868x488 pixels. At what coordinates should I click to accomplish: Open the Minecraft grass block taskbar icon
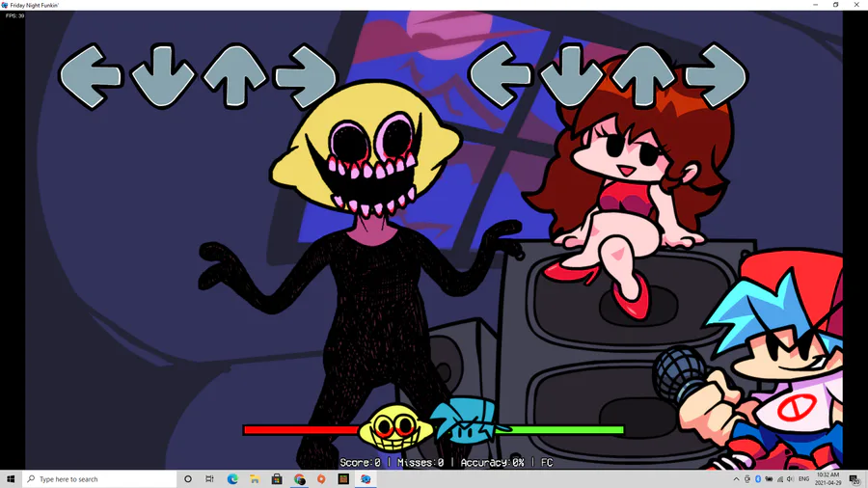(343, 479)
